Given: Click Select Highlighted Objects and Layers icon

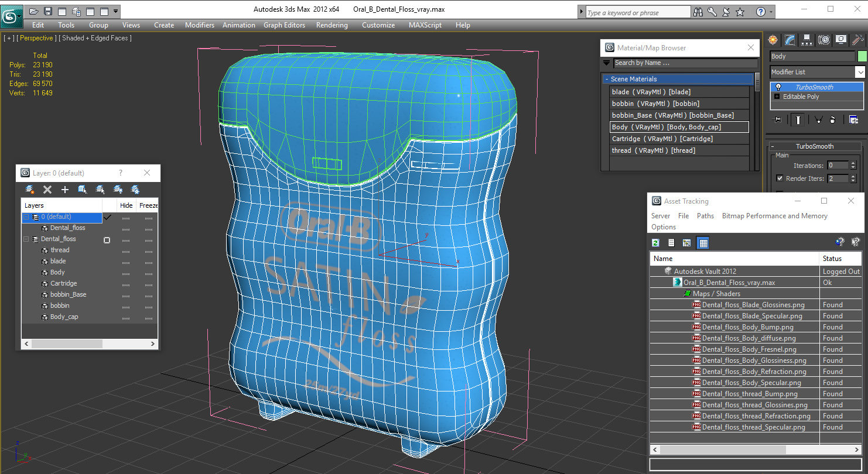Looking at the screenshot, I should click(83, 190).
